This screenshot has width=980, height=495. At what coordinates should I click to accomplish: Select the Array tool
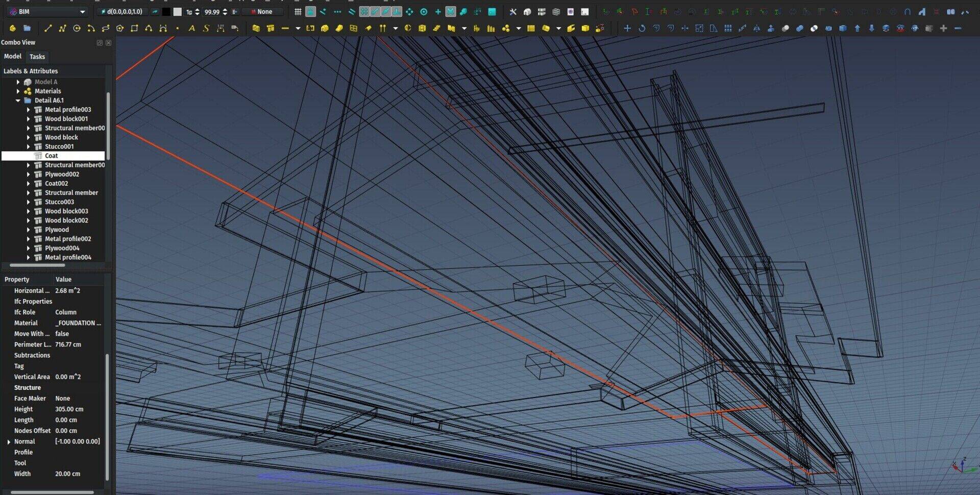728,29
